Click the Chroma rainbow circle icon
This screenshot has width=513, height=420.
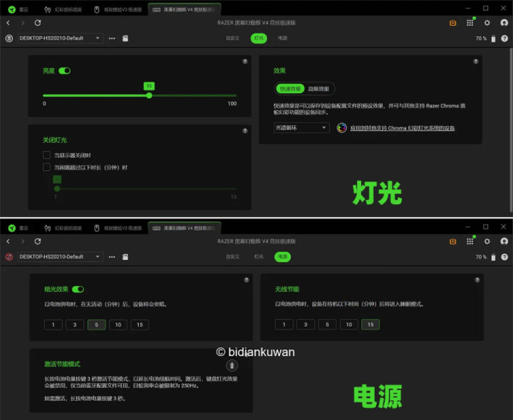pyautogui.click(x=341, y=128)
